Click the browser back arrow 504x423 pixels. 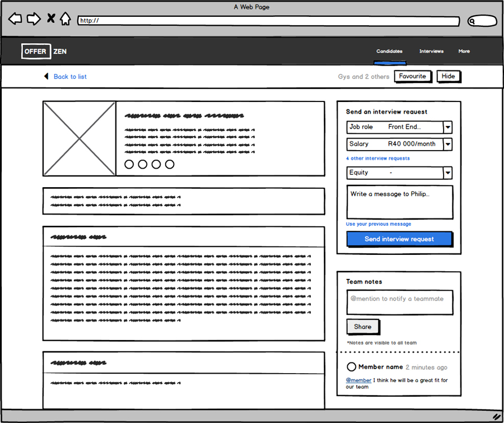pyautogui.click(x=15, y=18)
